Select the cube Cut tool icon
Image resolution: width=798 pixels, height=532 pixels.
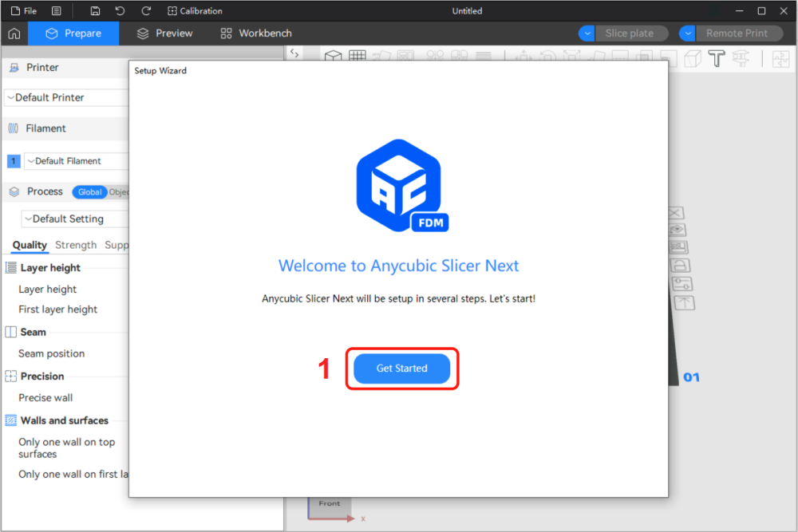click(x=693, y=58)
